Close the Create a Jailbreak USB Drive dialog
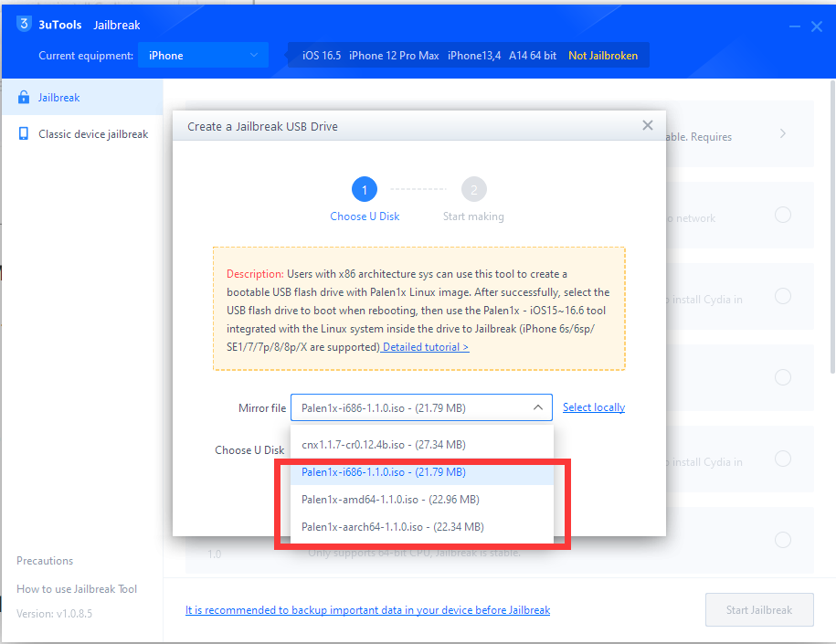 click(647, 125)
